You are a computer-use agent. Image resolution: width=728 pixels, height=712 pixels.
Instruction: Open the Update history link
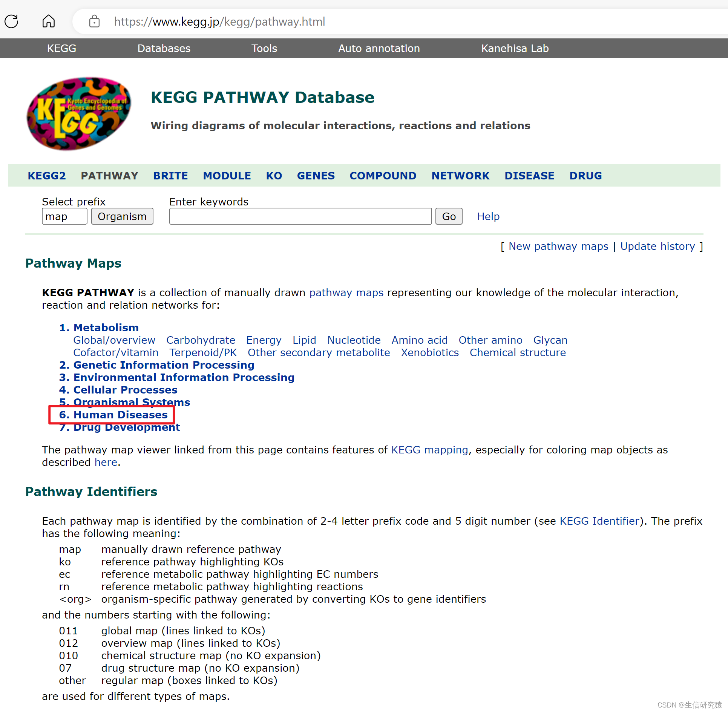(657, 246)
